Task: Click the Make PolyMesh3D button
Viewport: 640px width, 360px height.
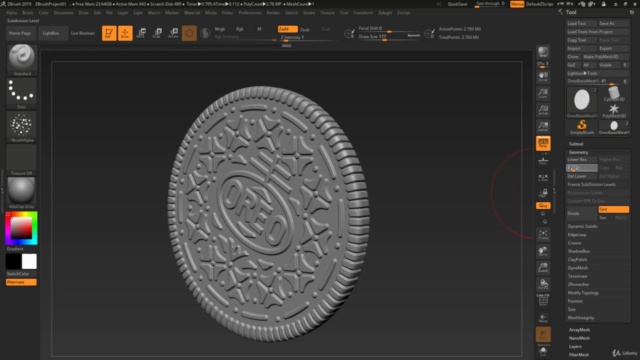Action: click(x=606, y=57)
